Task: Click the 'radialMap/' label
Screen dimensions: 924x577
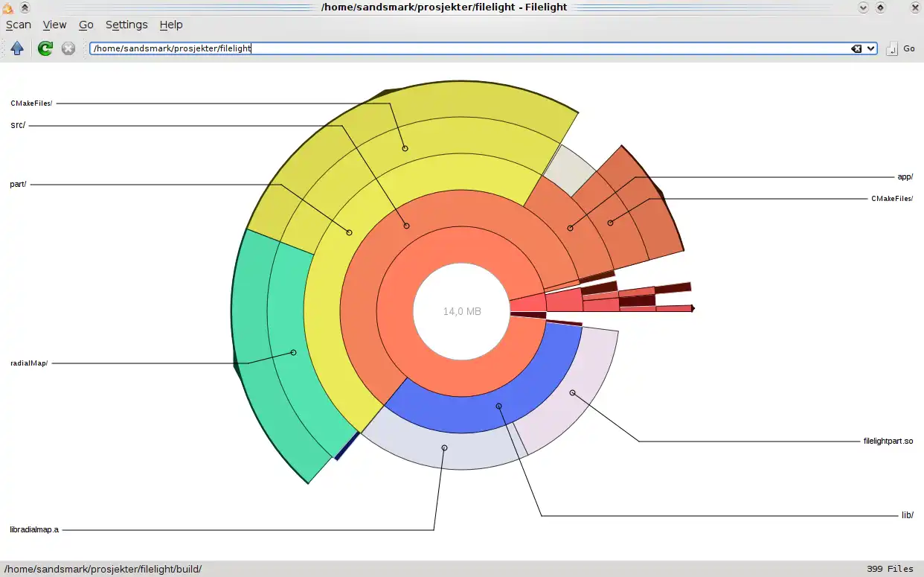Action: (x=29, y=363)
